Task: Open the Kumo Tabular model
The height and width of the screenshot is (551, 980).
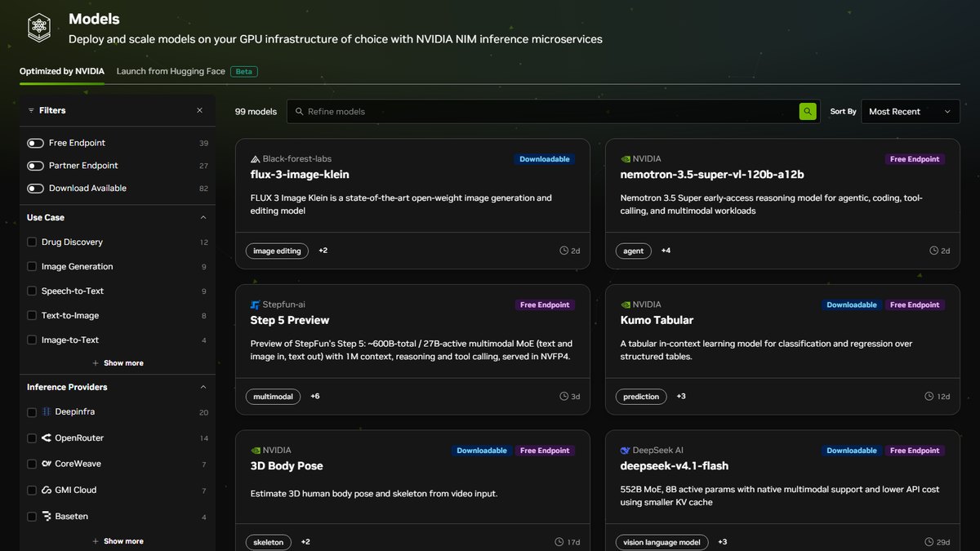Action: pos(657,320)
